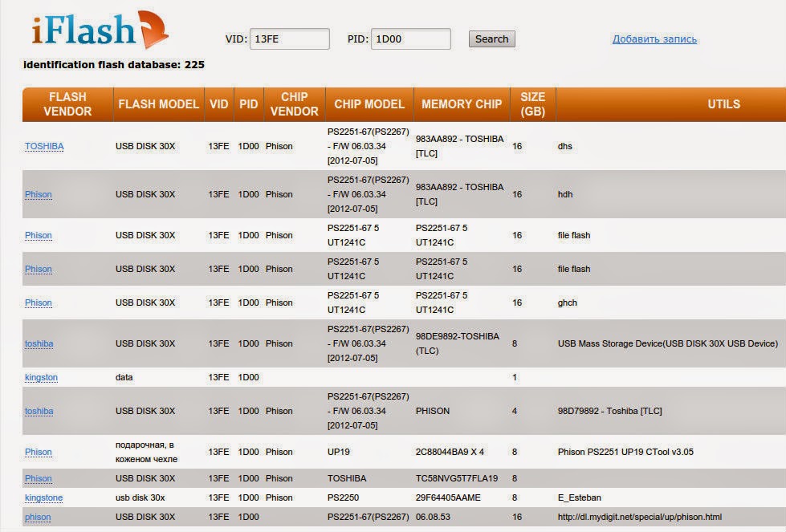Open the Phison link in the TC58NVG5T7FLA19 row
Image resolution: width=786 pixels, height=532 pixels.
[38, 478]
